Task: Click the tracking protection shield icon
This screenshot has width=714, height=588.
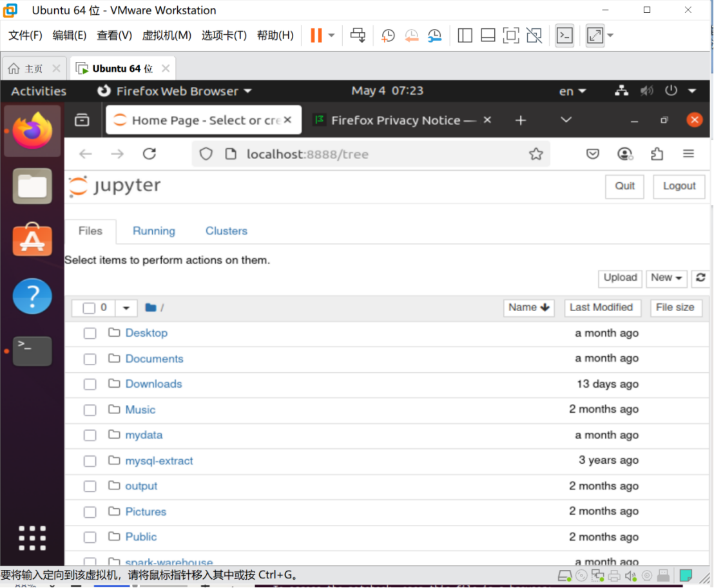Action: click(206, 155)
